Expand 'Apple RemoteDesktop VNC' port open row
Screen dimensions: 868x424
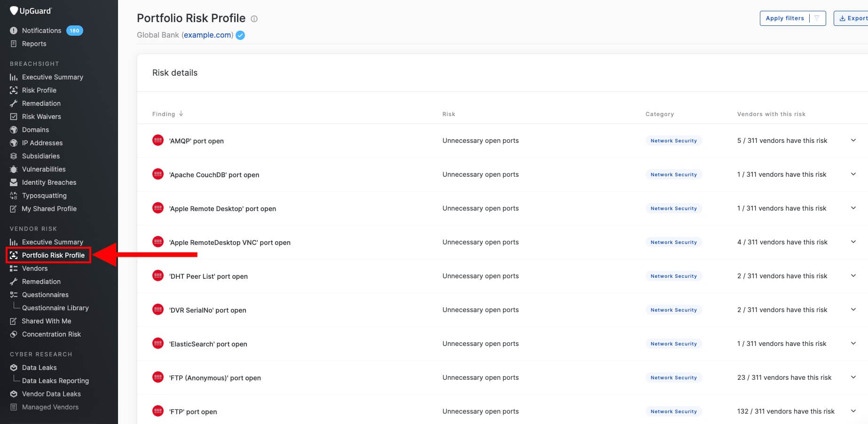point(853,242)
